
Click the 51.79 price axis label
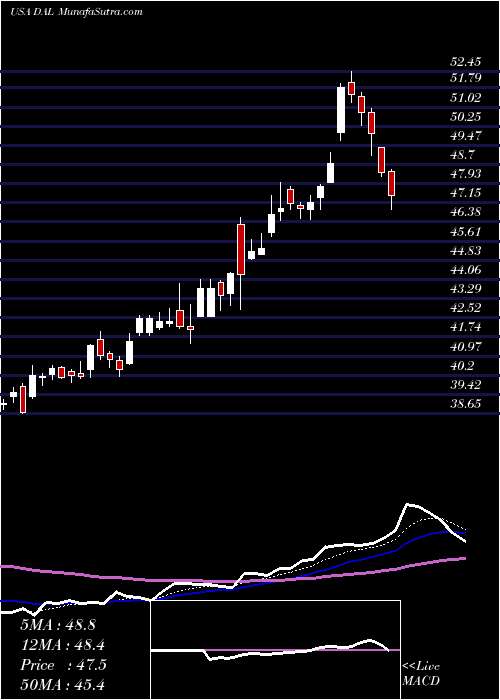466,79
